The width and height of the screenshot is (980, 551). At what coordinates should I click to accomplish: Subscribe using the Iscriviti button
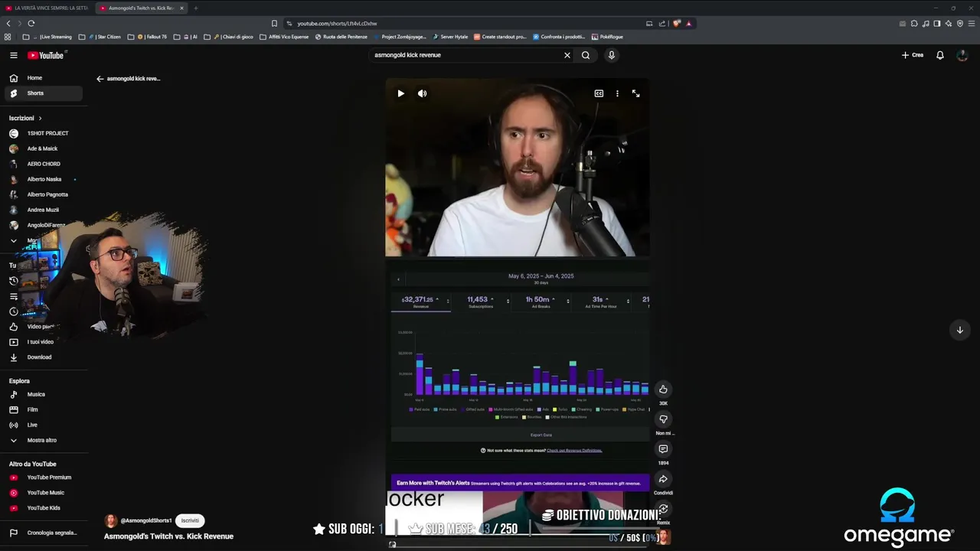[x=190, y=520]
